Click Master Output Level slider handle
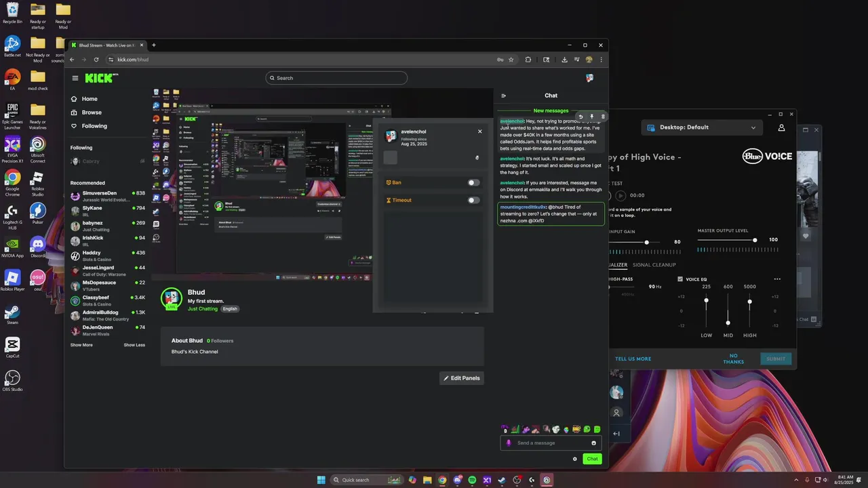 pos(755,240)
